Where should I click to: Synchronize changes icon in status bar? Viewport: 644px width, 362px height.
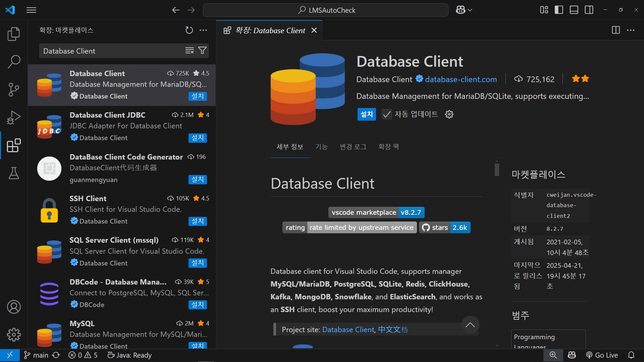pos(56,355)
